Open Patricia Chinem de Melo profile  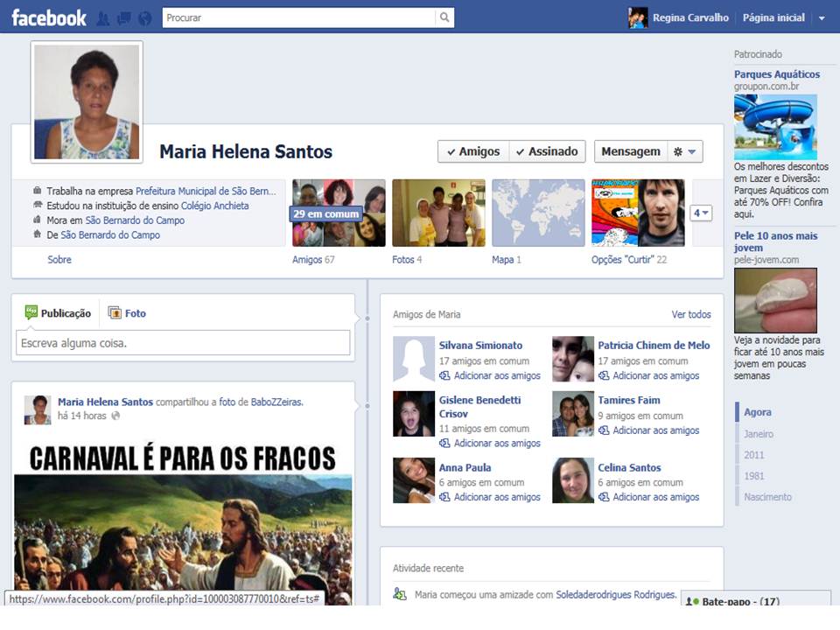654,346
